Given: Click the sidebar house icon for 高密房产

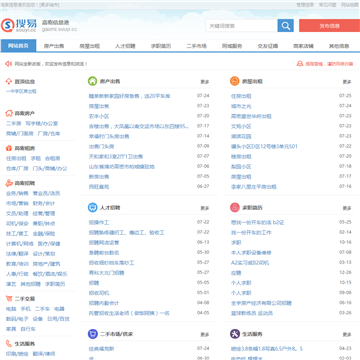Looking at the screenshot, I should [9, 113].
